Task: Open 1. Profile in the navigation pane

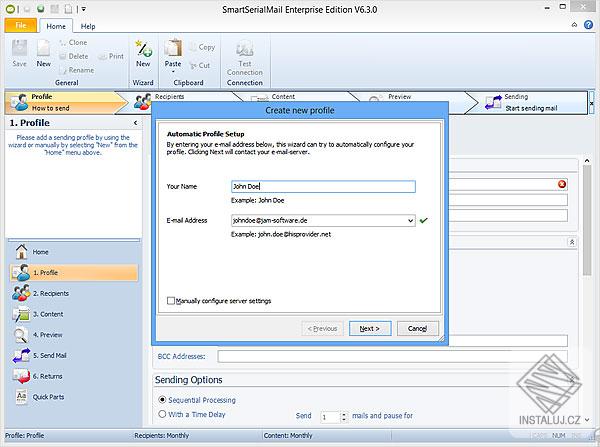Action: 73,272
